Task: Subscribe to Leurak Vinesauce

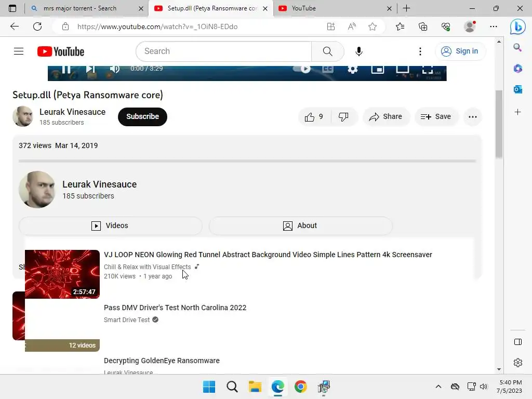Action: coord(142,117)
